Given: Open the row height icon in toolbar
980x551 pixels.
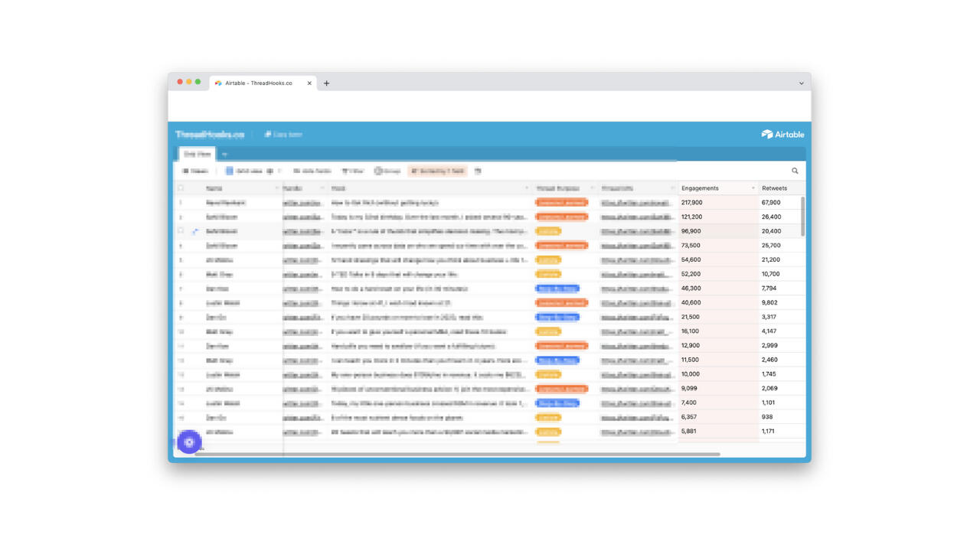Looking at the screenshot, I should (478, 171).
